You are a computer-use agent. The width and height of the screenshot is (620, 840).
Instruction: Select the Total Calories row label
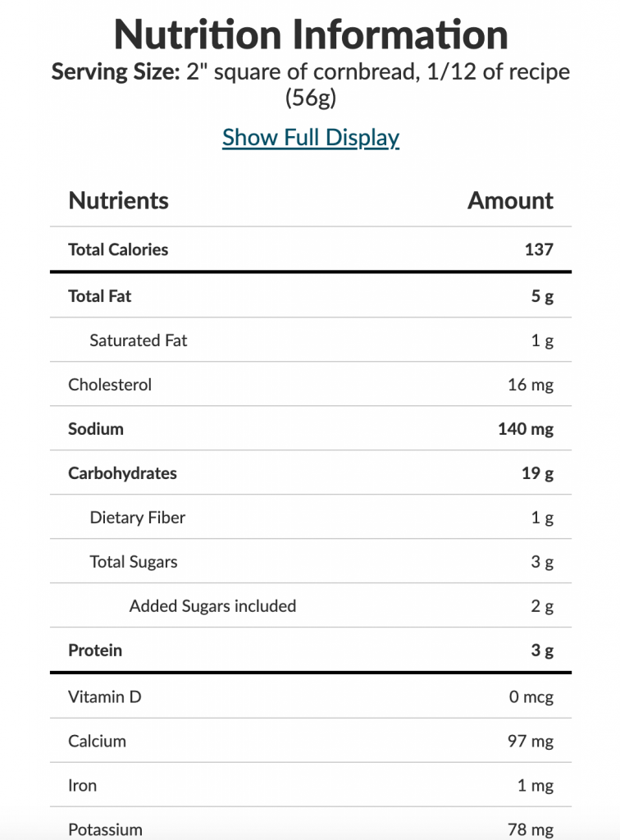pos(118,249)
